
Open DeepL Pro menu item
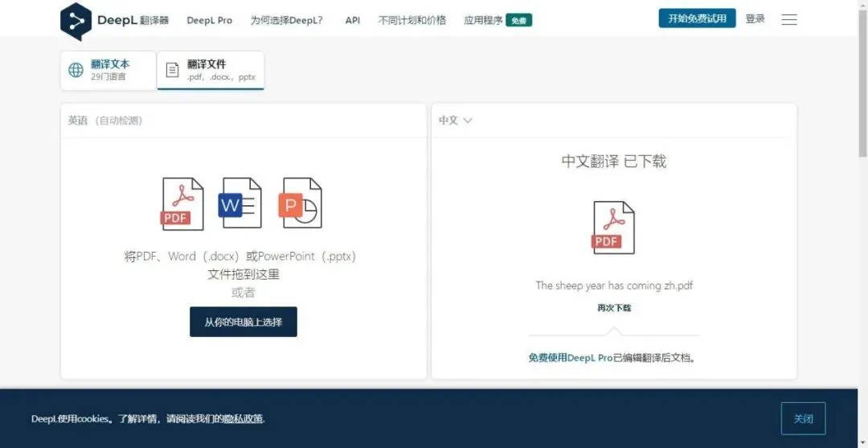(x=209, y=20)
